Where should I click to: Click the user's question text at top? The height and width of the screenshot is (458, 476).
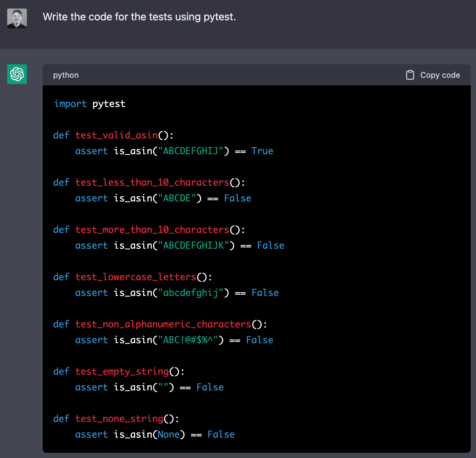pyautogui.click(x=139, y=17)
